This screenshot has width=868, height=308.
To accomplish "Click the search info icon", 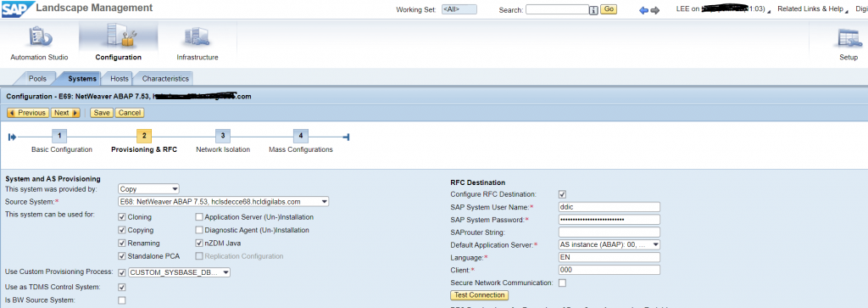I will point(594,10).
